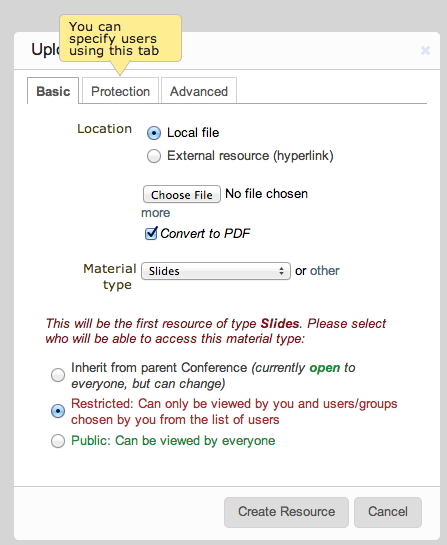
Task: Select Inherit from parent Conference option
Action: 58,375
